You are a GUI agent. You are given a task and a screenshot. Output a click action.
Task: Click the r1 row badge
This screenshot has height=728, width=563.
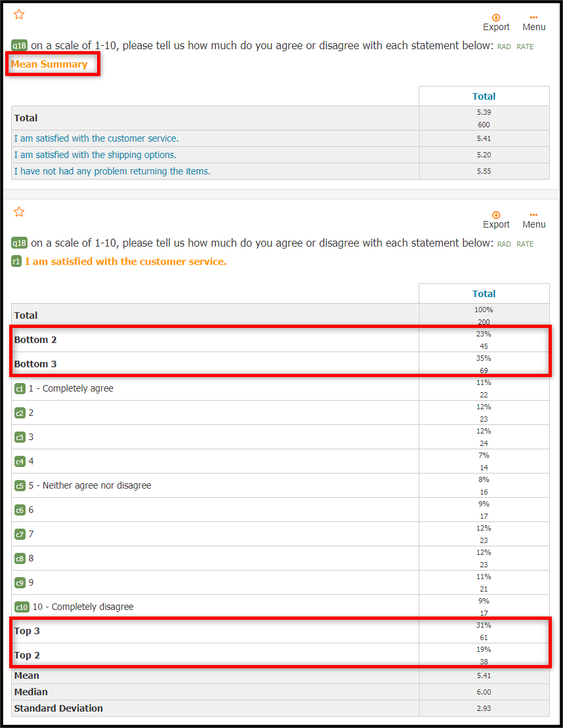(x=16, y=262)
